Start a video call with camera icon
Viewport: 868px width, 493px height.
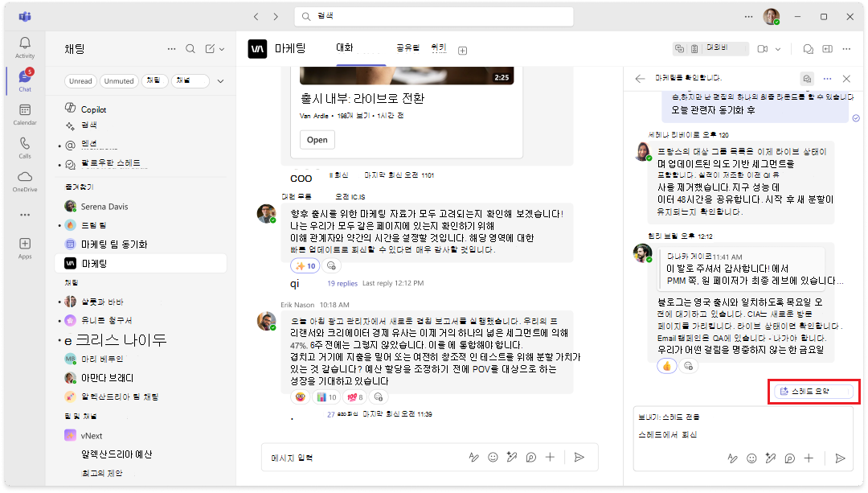pos(763,49)
